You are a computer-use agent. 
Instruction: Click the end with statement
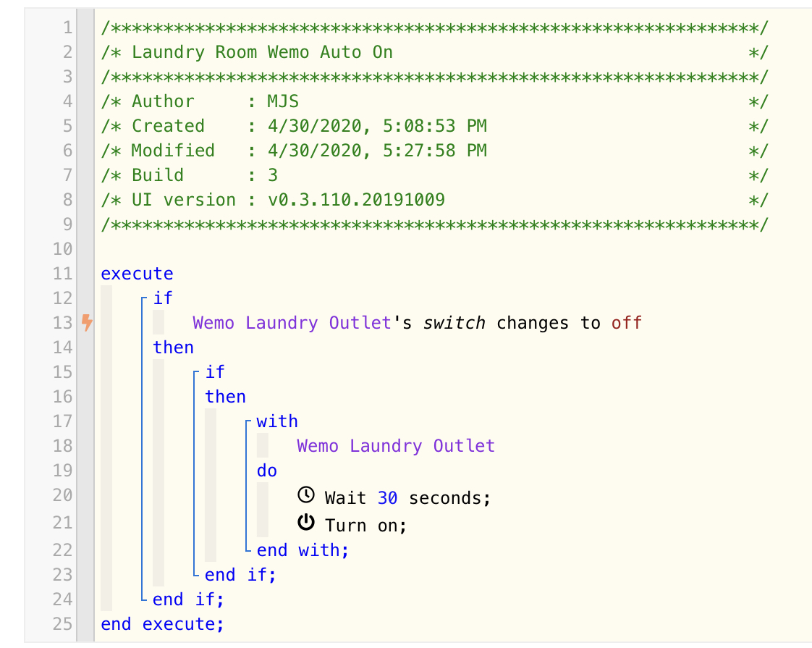point(303,550)
